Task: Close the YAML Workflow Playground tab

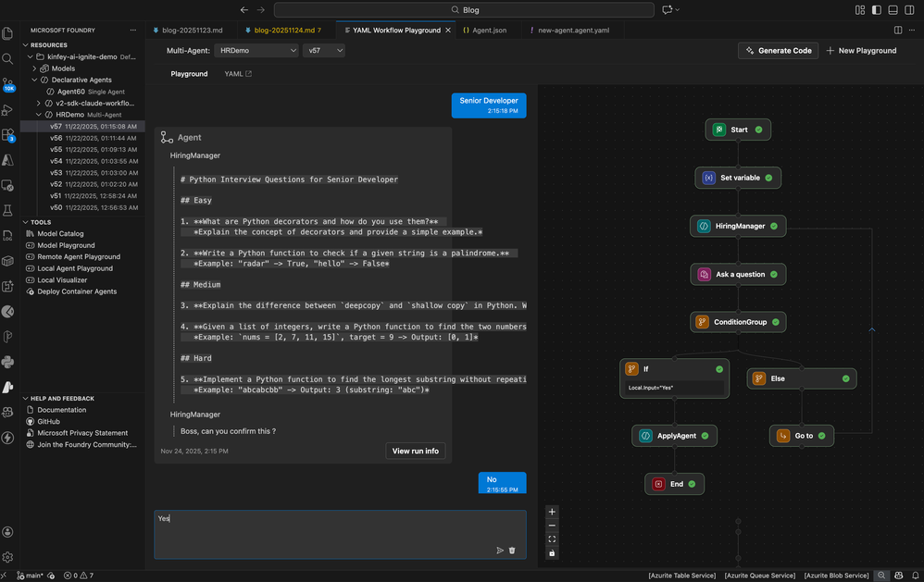Action: coord(448,30)
